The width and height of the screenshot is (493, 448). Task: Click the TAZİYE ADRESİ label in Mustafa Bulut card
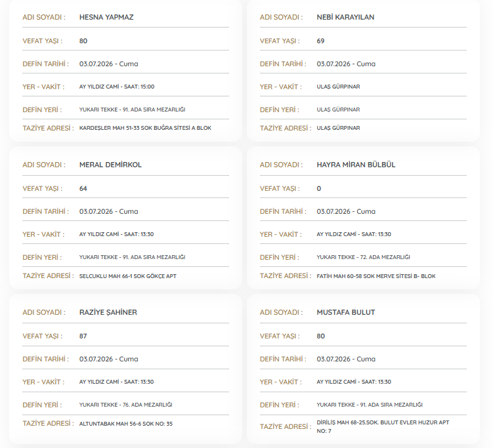pos(286,426)
